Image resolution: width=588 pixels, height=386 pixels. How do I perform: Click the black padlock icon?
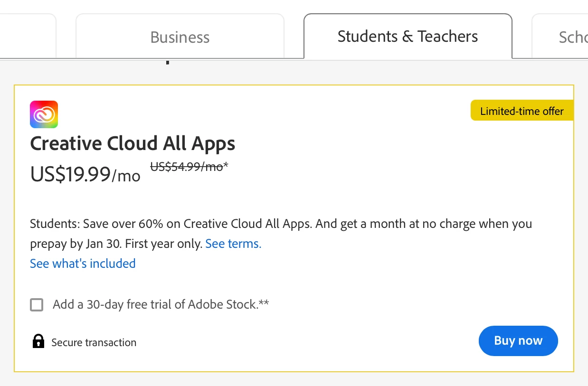tap(38, 341)
